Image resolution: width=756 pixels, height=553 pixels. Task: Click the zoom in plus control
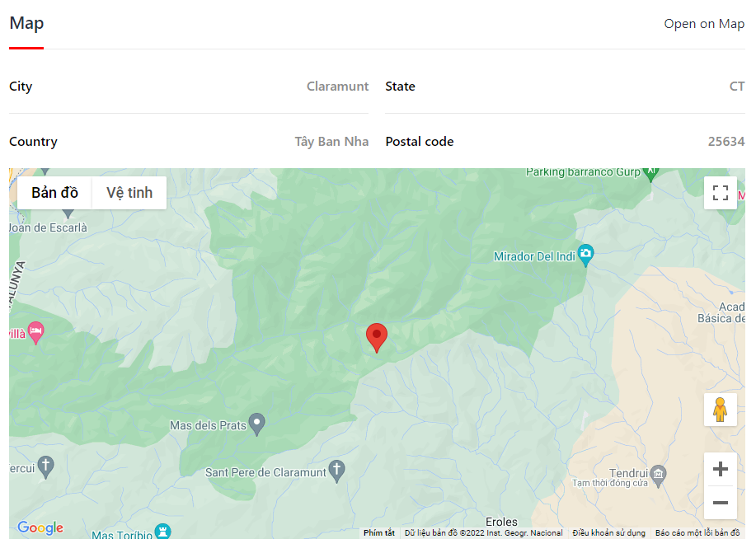(720, 468)
